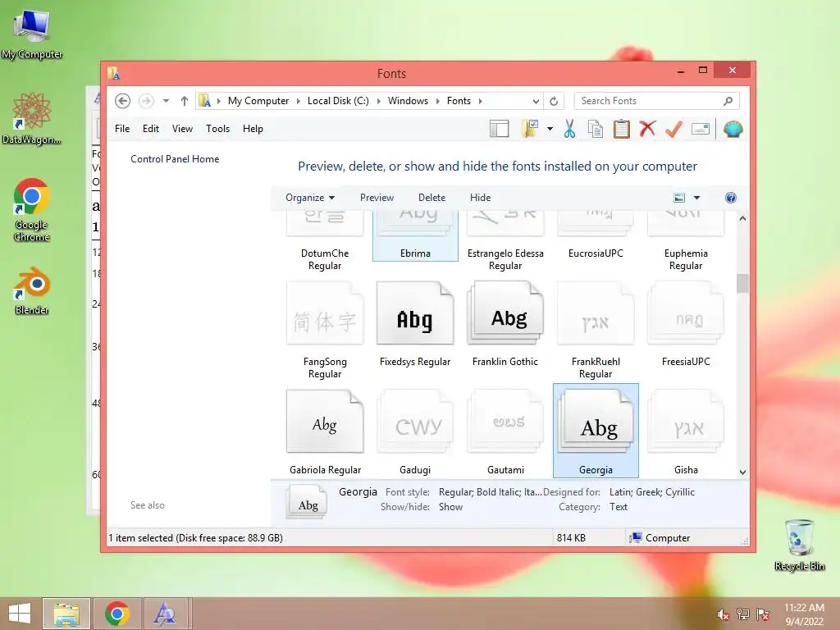
Task: Click Local Disk (C:) breadcrumb
Action: coord(338,101)
